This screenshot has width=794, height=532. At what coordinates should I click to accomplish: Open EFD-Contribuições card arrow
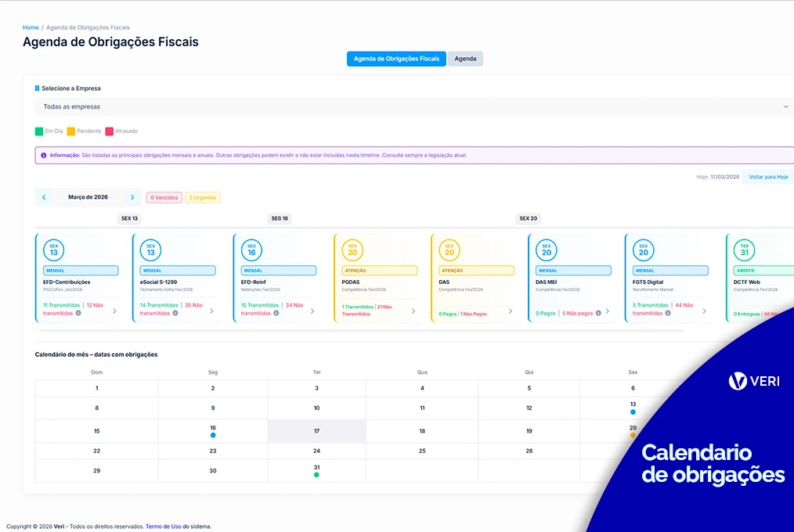(114, 311)
